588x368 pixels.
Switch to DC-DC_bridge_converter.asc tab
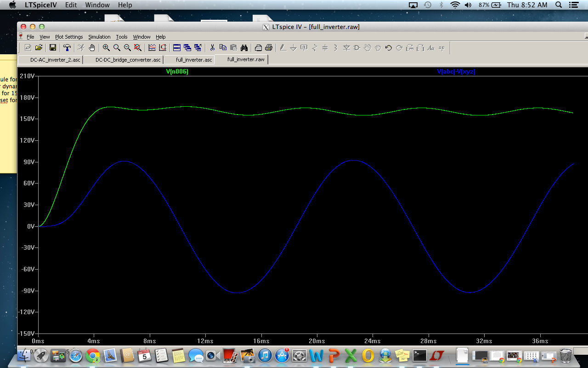[128, 60]
